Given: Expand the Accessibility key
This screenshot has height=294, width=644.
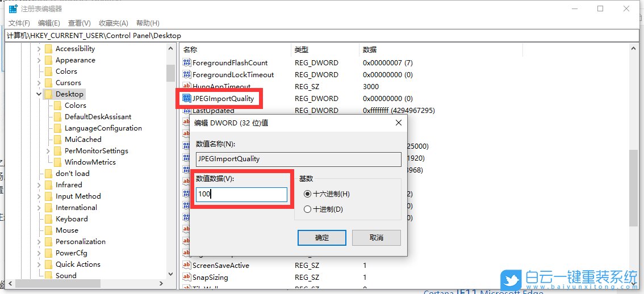Looking at the screenshot, I should tap(39, 49).
